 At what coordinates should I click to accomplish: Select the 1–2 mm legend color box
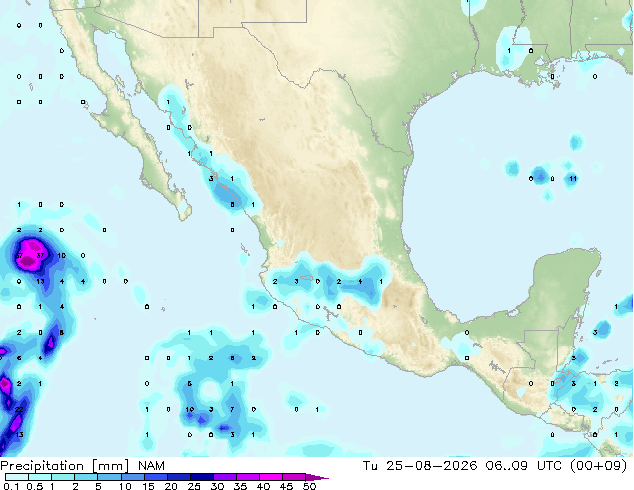pyautogui.click(x=63, y=477)
